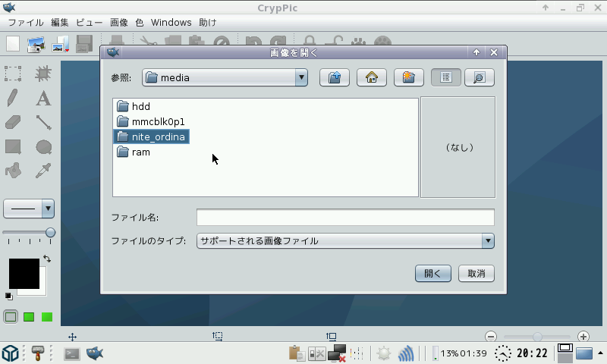Viewport: 607px width, 364px height.
Task: Select outlined filled shape mode
Action: point(29,317)
